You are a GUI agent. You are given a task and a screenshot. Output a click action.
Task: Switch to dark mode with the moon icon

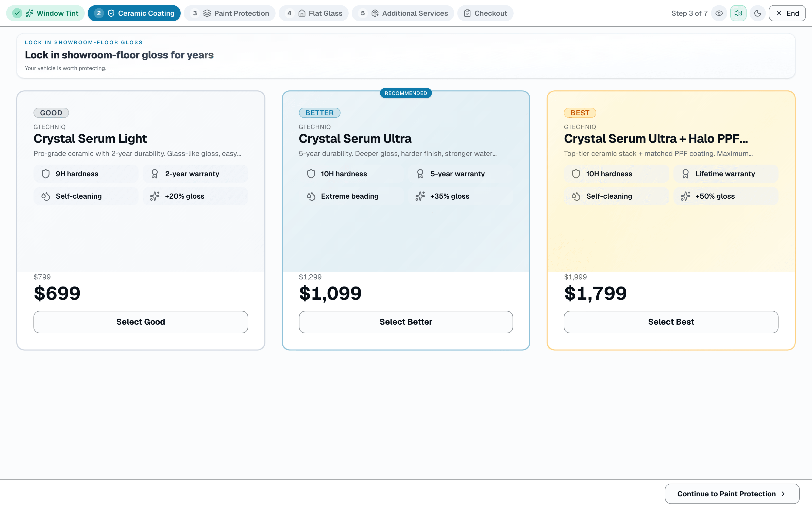coord(758,13)
